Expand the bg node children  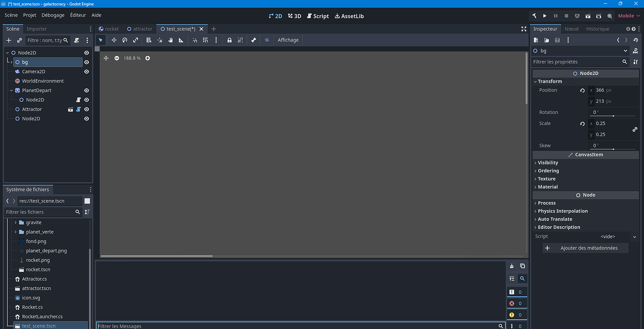point(11,62)
